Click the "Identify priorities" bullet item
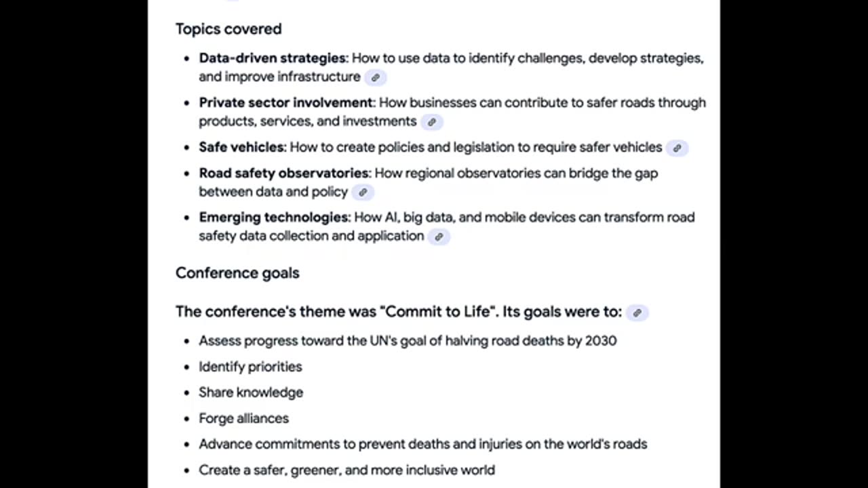Image resolution: width=868 pixels, height=488 pixels. [250, 367]
